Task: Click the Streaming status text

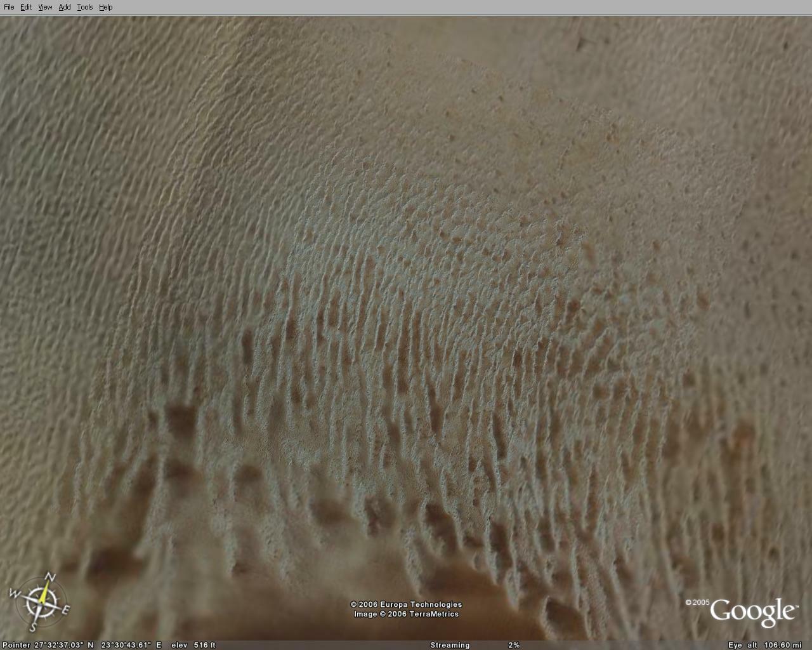Action: [x=450, y=645]
